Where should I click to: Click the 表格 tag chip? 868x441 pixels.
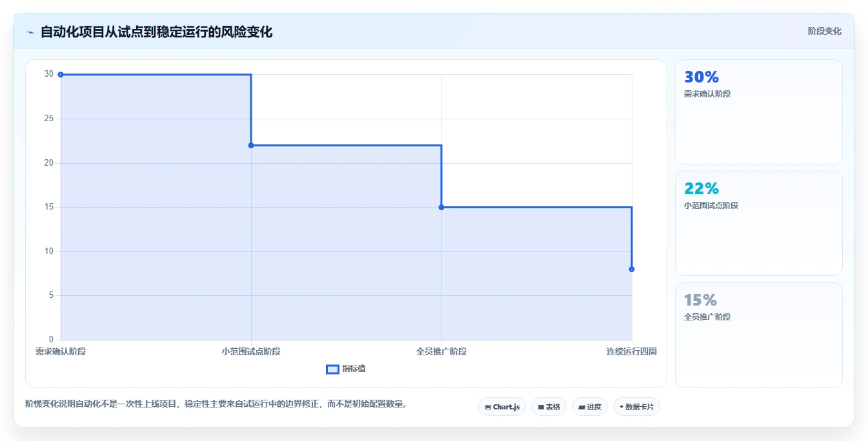click(x=549, y=407)
